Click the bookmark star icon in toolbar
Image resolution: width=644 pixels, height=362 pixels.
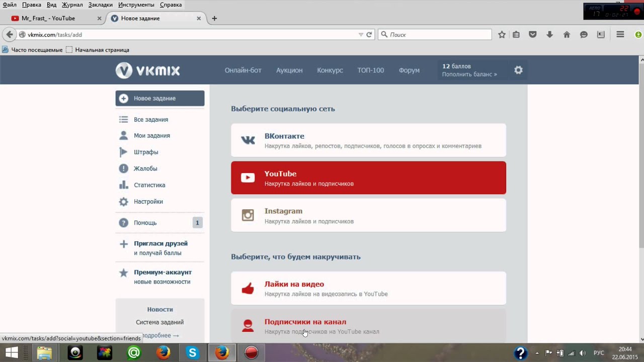[502, 35]
